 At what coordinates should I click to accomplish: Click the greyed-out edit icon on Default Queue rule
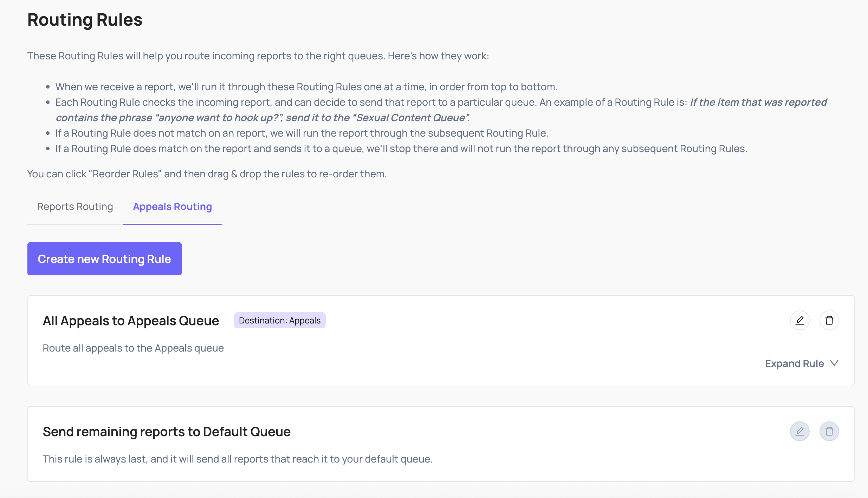(x=799, y=431)
